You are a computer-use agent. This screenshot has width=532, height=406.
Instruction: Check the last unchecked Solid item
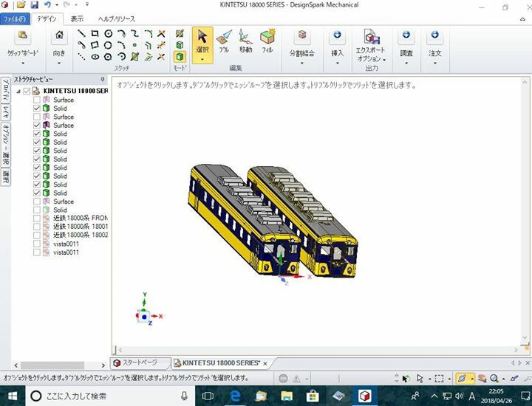[37, 210]
